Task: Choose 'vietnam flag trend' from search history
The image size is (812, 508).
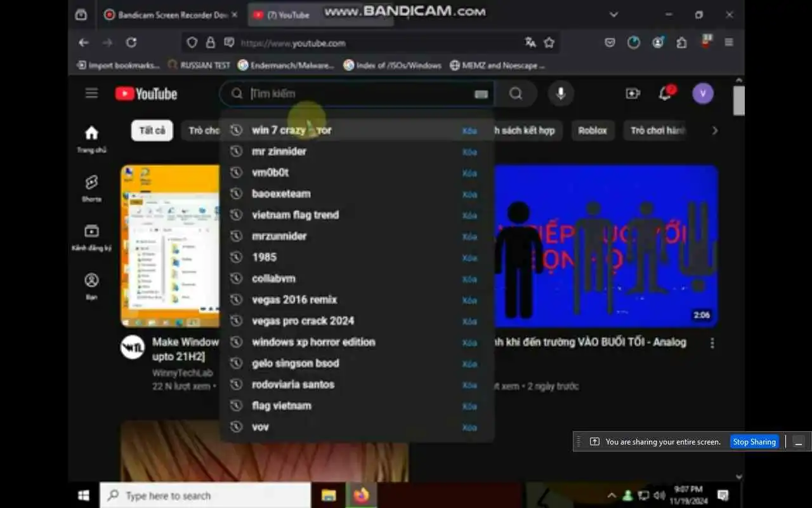Action: (x=357, y=215)
